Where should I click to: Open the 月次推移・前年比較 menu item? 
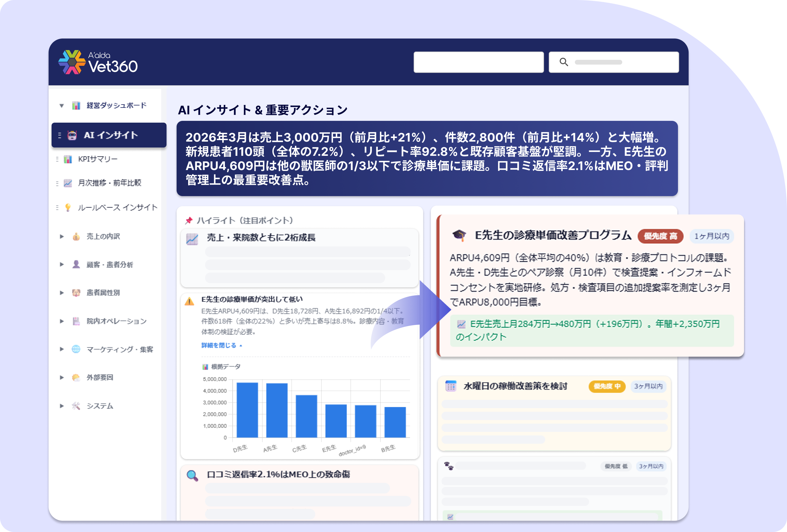pos(109,183)
